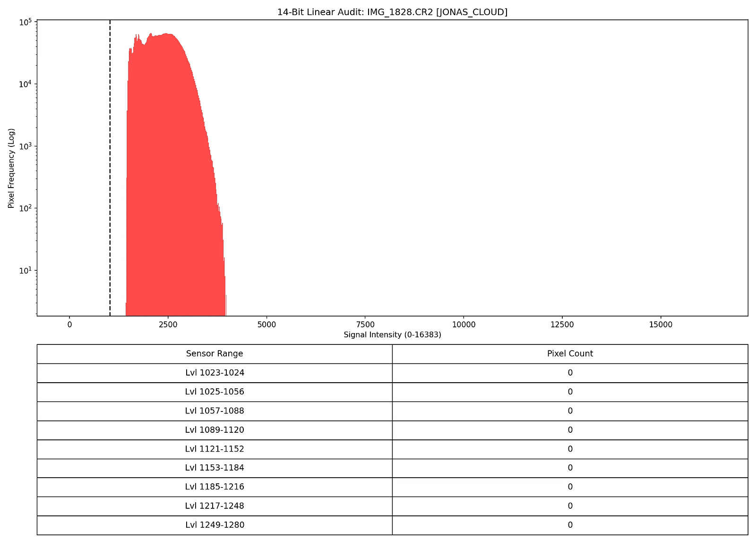
Task: Click the 10^5 tick on the y-axis
Action: 26,21
